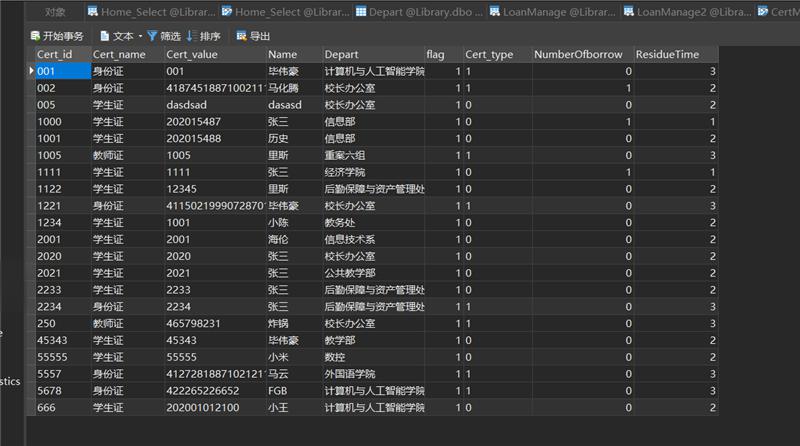Click the second Home_Select tab query icon

pos(227,11)
